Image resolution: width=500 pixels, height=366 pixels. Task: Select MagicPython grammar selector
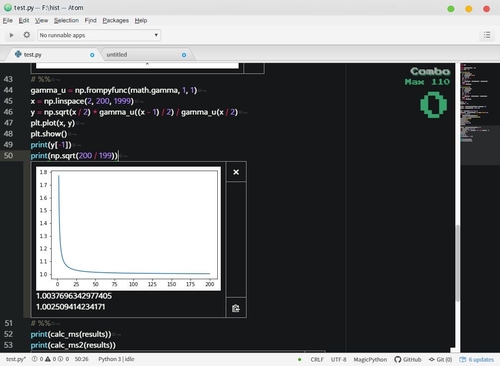370,359
